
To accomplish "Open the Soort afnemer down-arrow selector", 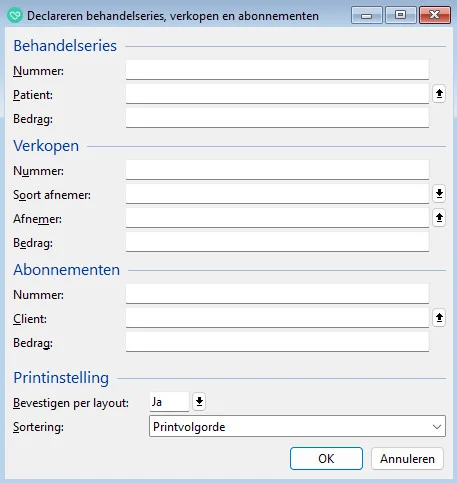I will click(x=439, y=194).
